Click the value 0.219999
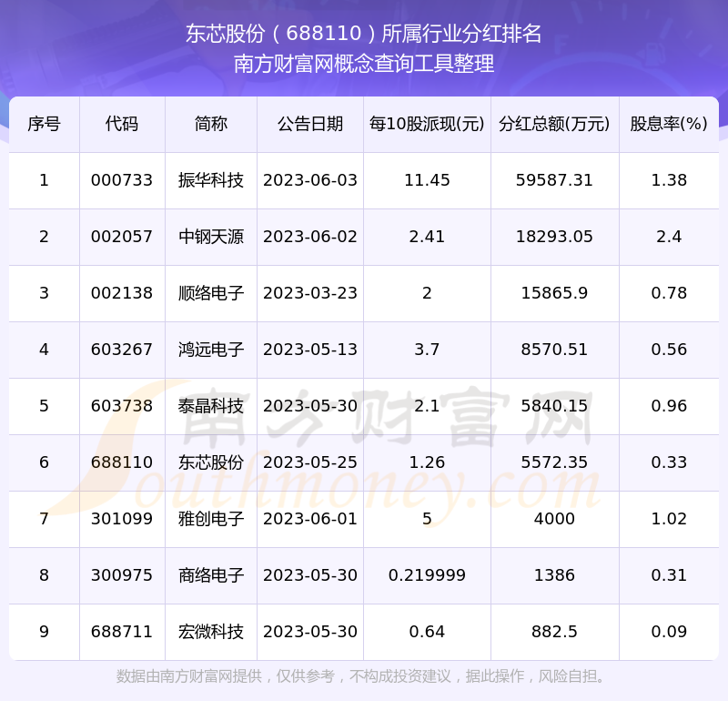The width and height of the screenshot is (728, 721). (427, 575)
